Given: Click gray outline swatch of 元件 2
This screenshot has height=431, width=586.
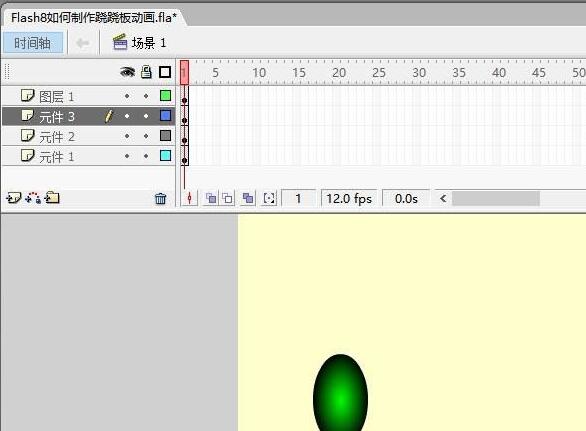Looking at the screenshot, I should tap(165, 135).
